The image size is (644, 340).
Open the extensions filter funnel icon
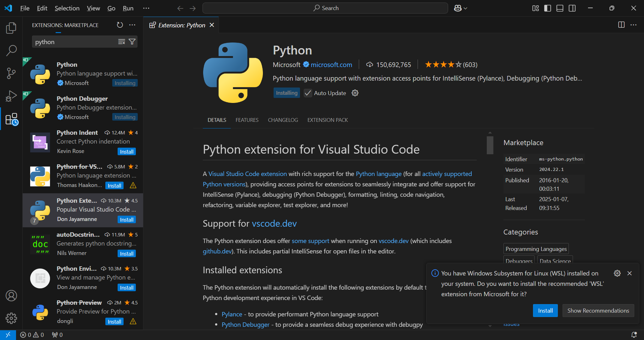pos(132,41)
